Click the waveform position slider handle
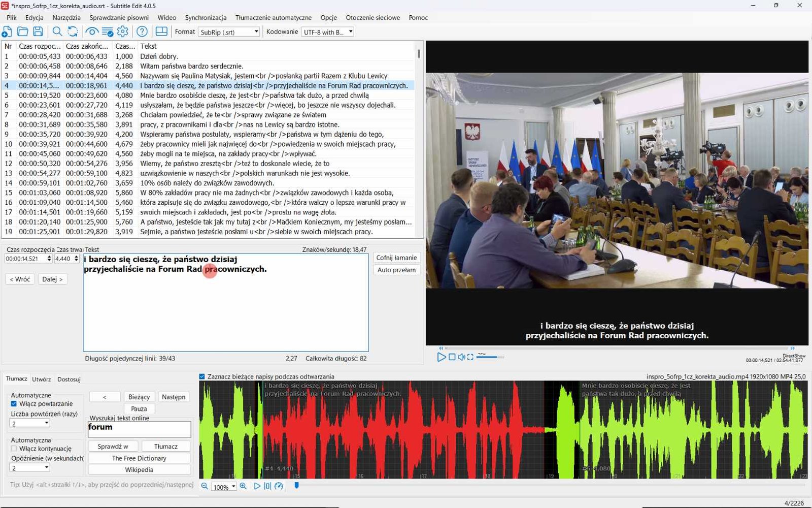 tap(297, 486)
